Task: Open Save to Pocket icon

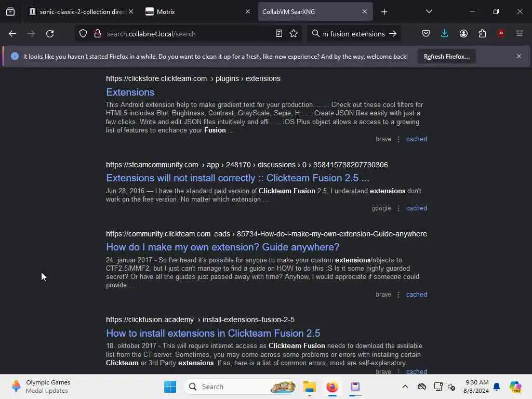Action: pyautogui.click(x=426, y=33)
